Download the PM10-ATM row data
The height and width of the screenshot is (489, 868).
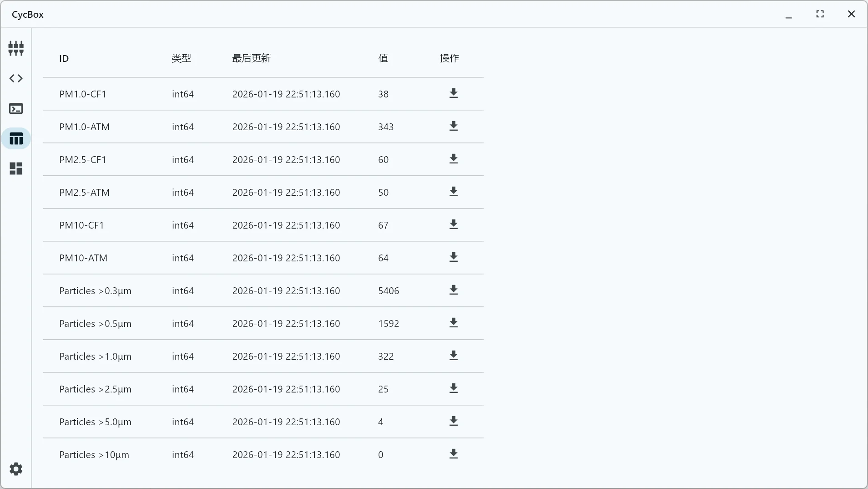454,257
